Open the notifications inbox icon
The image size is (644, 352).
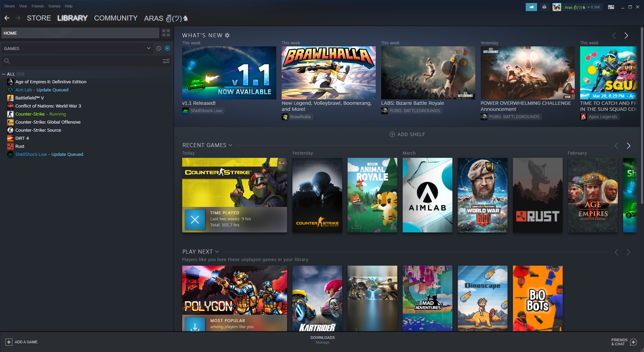544,7
